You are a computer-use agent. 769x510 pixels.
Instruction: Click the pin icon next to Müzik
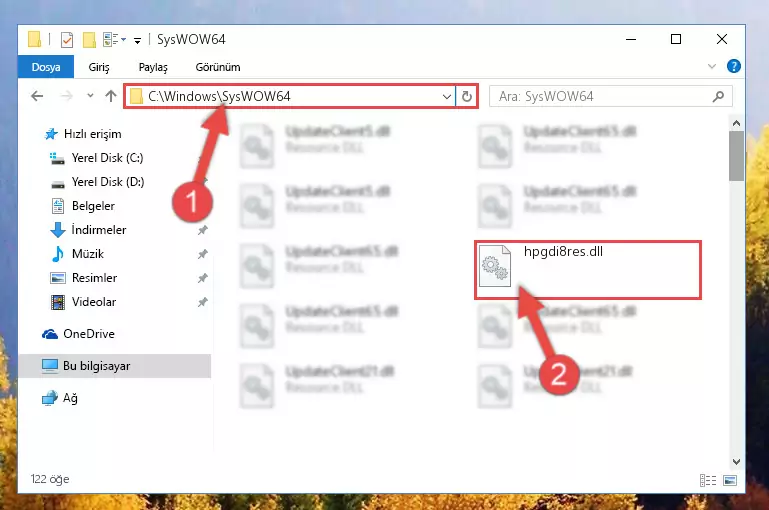pos(202,254)
